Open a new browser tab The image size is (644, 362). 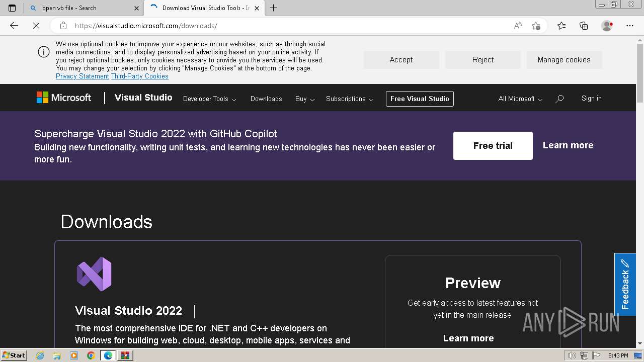[x=274, y=8]
